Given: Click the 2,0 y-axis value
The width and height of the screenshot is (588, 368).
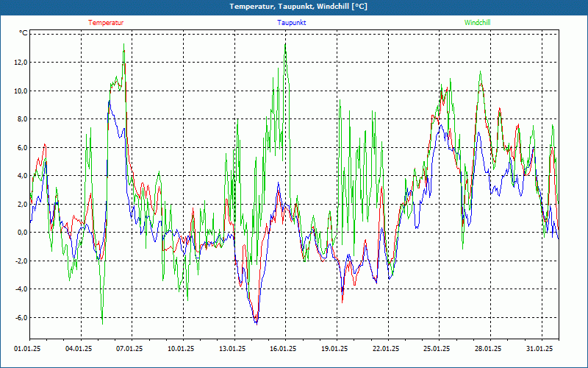Looking at the screenshot, I should tap(23, 205).
